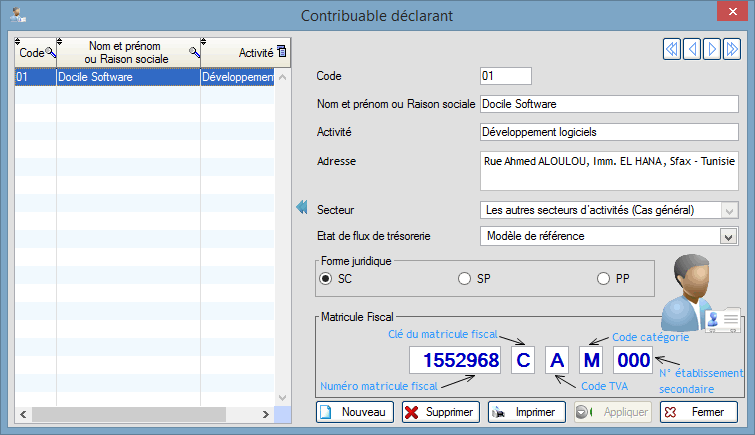Image resolution: width=755 pixels, height=435 pixels.
Task: Select PP forme juridique
Action: (603, 278)
